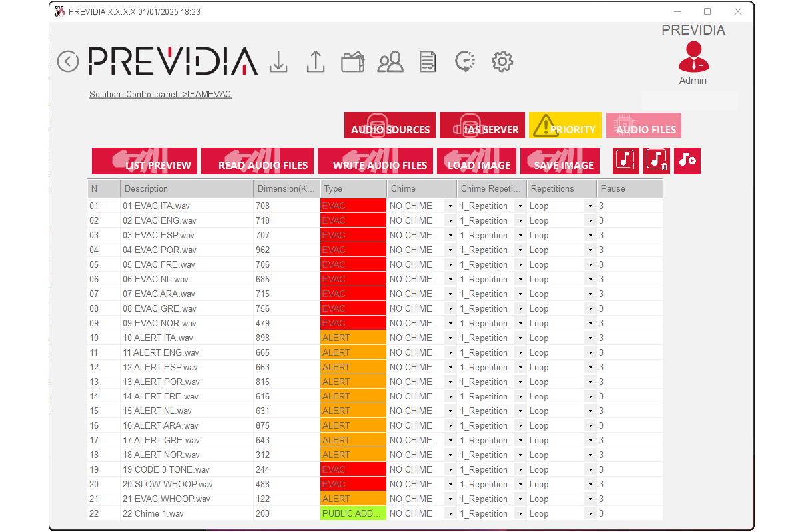Open the settings gear icon
The height and width of the screenshot is (532, 812).
pos(502,62)
